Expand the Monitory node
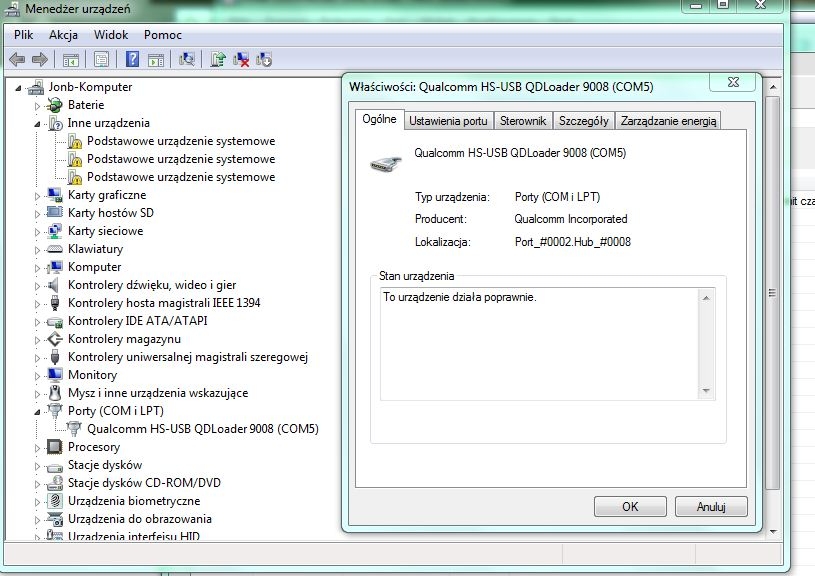 37,376
